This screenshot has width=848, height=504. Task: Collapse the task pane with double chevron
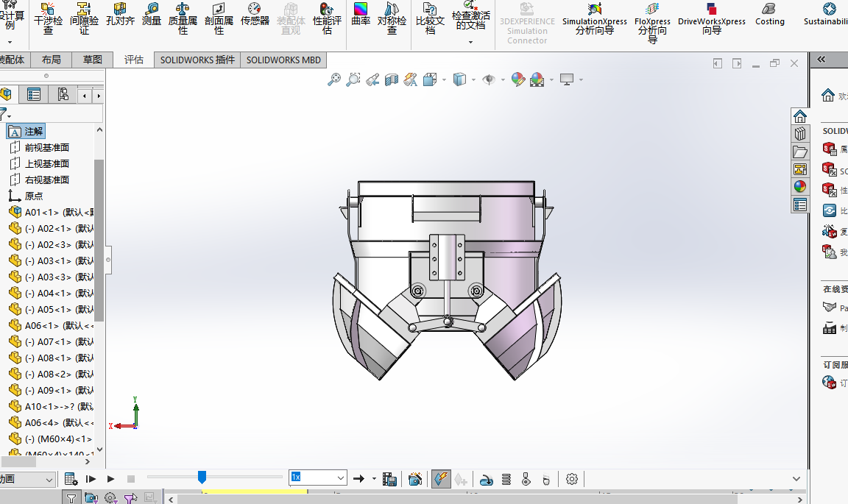821,60
